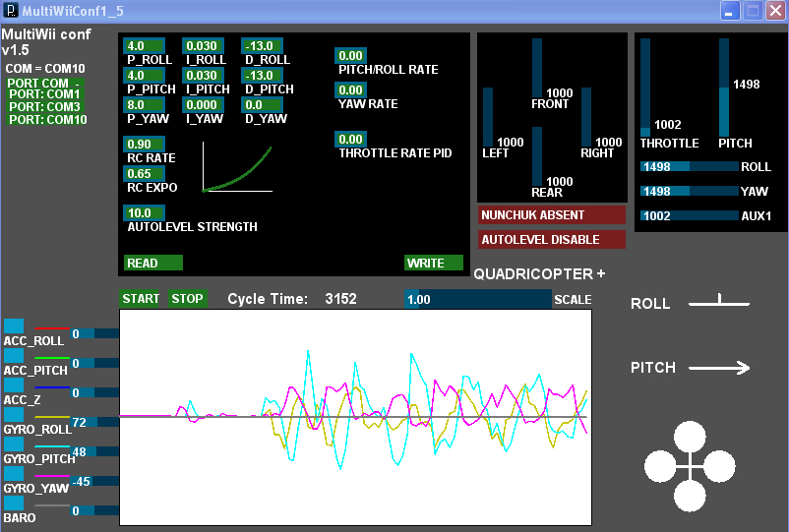Click the COM = COM10 text
The image size is (789, 532).
(x=45, y=69)
